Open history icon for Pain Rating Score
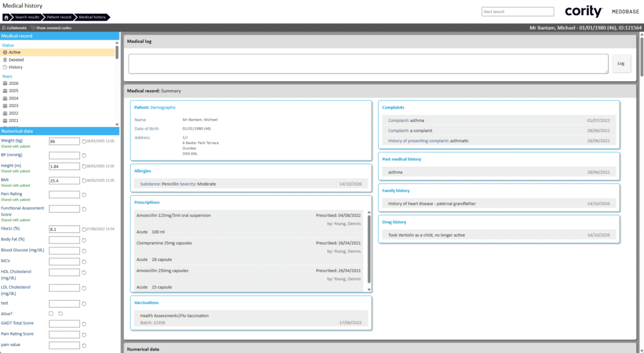The height and width of the screenshot is (353, 644). point(84,335)
